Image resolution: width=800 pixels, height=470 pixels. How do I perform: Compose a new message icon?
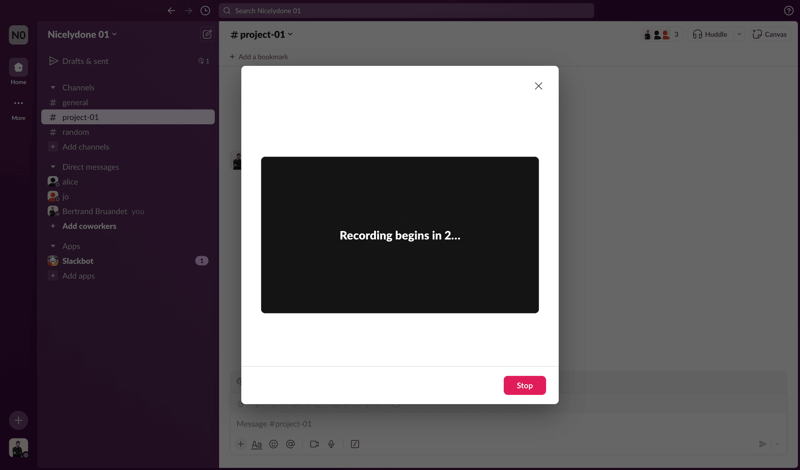coord(207,34)
